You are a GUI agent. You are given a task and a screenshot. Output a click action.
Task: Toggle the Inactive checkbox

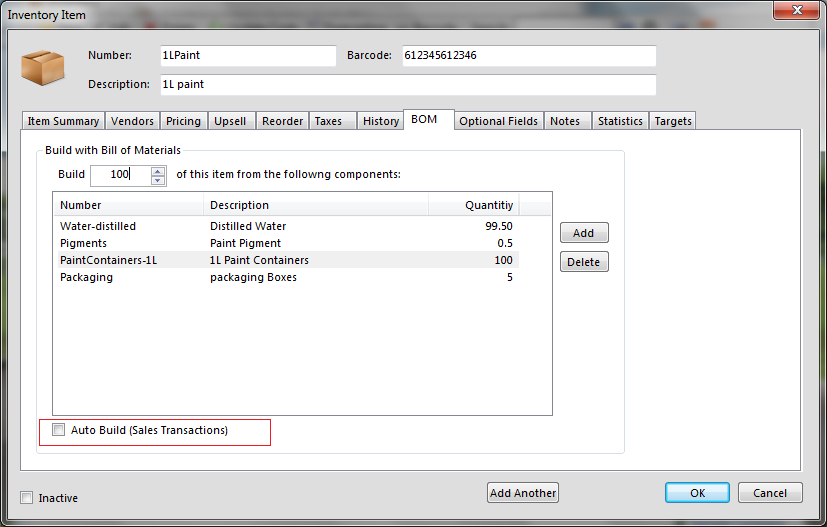[x=27, y=498]
